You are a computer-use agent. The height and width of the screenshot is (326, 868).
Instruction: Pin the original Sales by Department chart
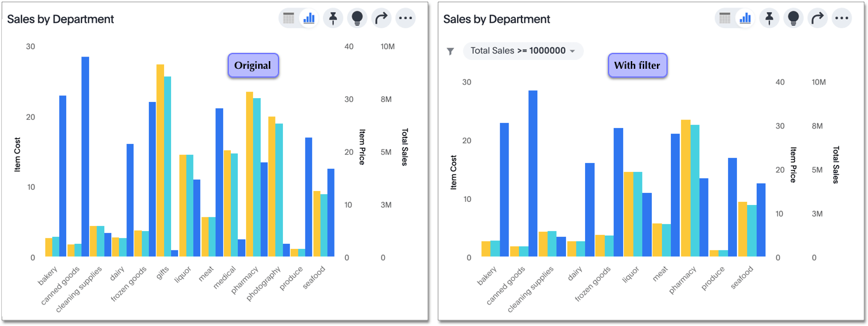point(333,18)
